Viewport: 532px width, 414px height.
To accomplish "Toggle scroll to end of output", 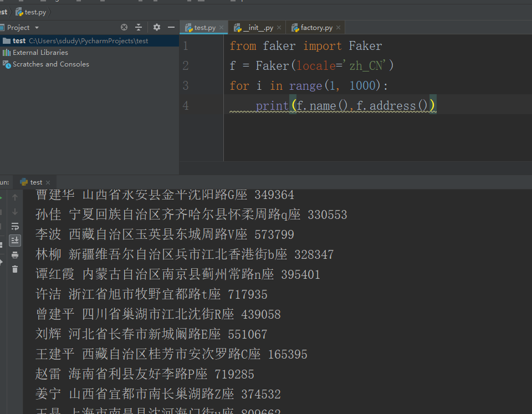I will (x=15, y=241).
